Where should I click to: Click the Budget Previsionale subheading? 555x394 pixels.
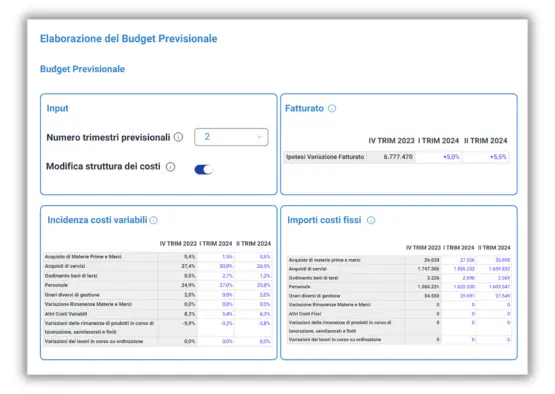[x=82, y=69]
